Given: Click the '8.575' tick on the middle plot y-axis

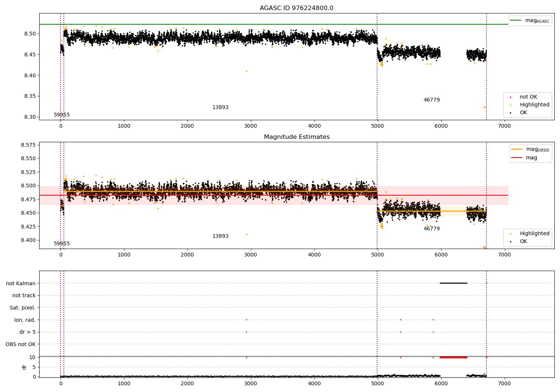Looking at the screenshot, I should pyautogui.click(x=29, y=145).
